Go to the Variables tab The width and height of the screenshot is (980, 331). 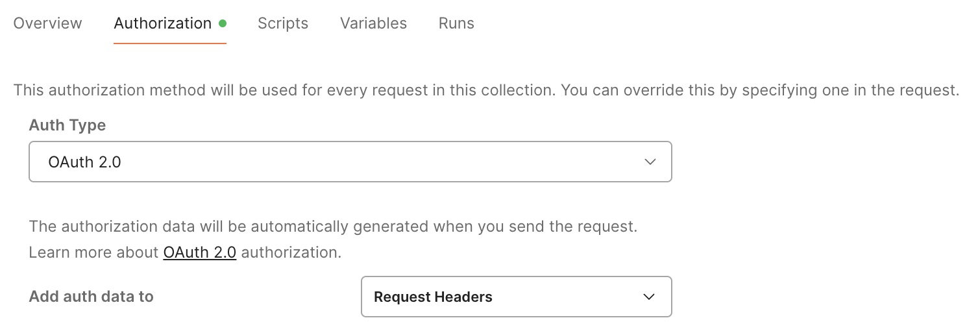point(373,23)
